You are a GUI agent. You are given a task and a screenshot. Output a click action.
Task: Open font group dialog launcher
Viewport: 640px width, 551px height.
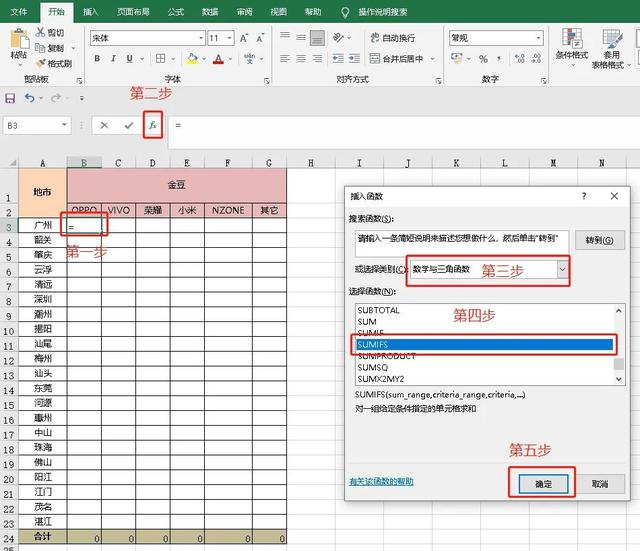click(267, 81)
